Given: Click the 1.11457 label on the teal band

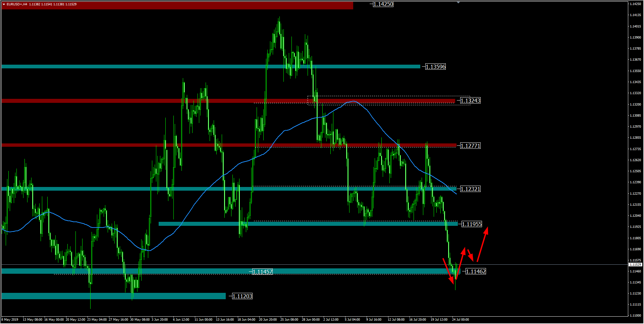Looking at the screenshot, I should (262, 272).
